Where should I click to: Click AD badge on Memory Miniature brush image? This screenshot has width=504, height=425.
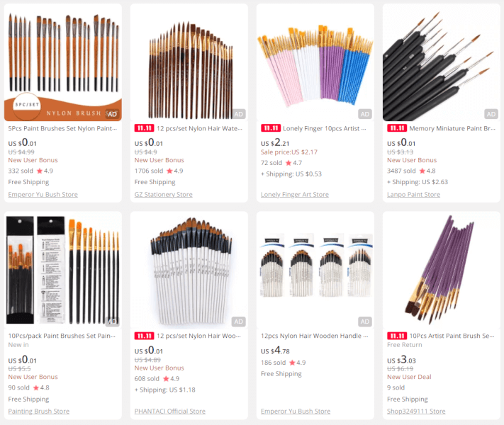[x=491, y=114]
